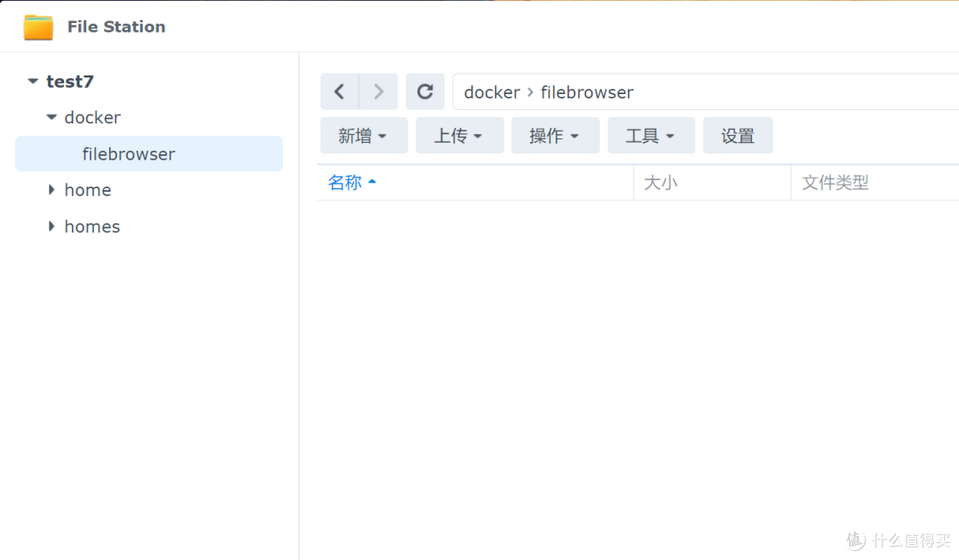This screenshot has height=560, width=959.
Task: Click the 名称 (Name) column header
Action: coord(344,182)
